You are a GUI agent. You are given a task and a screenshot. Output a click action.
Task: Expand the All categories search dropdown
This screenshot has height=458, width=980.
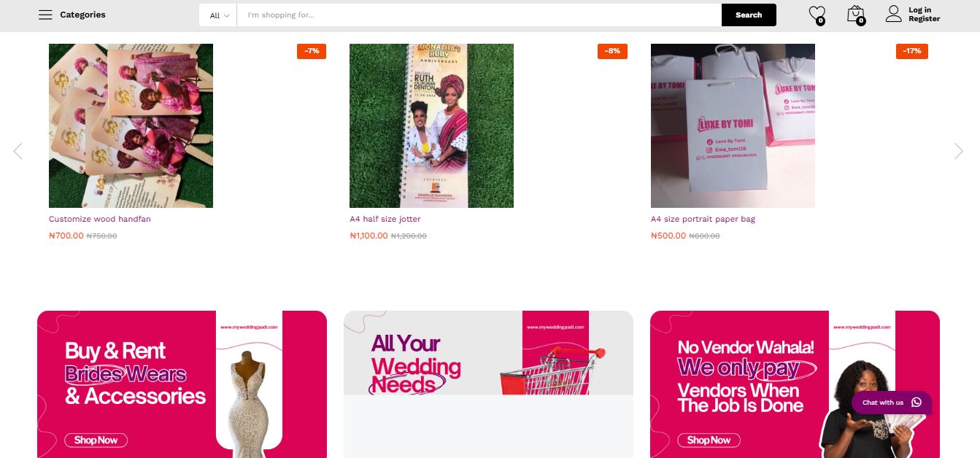coord(219,15)
